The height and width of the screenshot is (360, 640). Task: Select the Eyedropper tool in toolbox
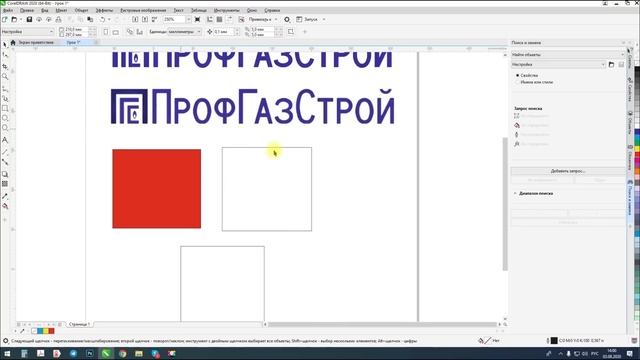click(x=5, y=196)
